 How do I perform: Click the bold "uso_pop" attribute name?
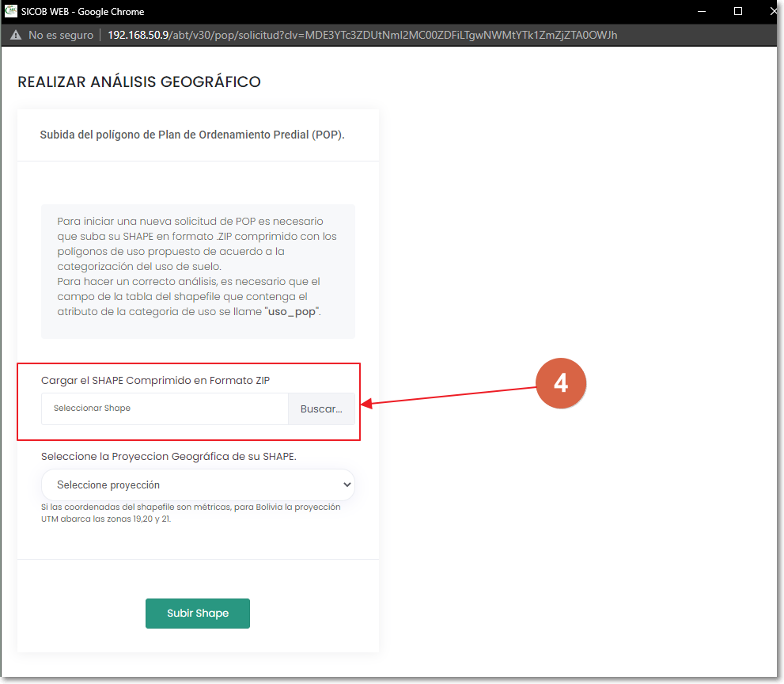point(290,312)
